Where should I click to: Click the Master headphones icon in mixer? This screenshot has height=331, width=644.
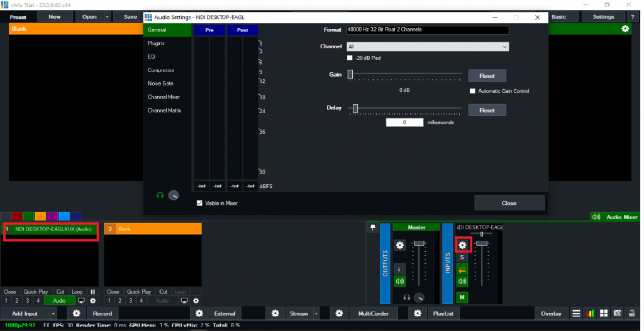407,298
